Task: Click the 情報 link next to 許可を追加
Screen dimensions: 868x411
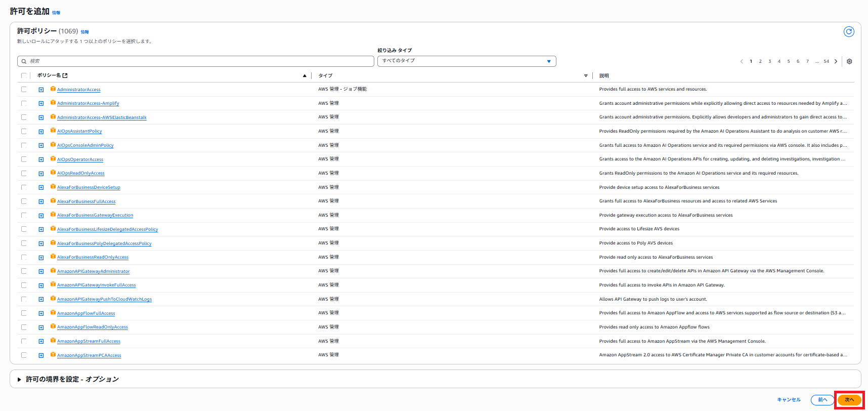Action: (56, 13)
